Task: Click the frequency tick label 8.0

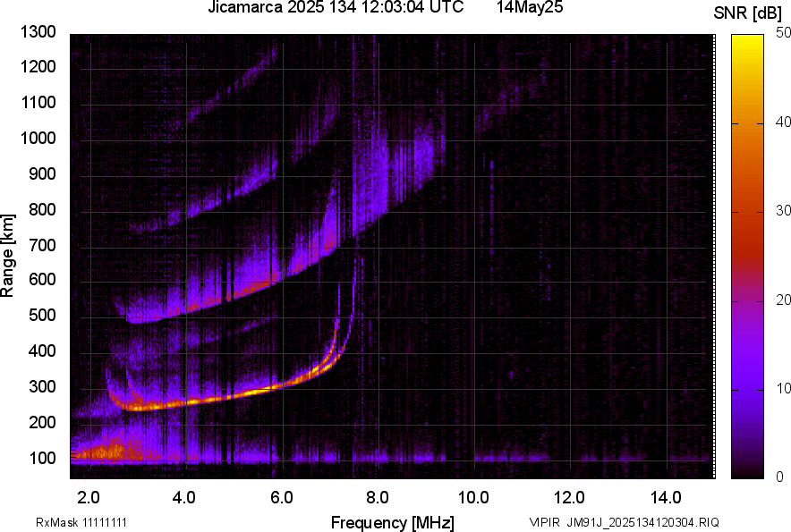Action: pyautogui.click(x=378, y=498)
